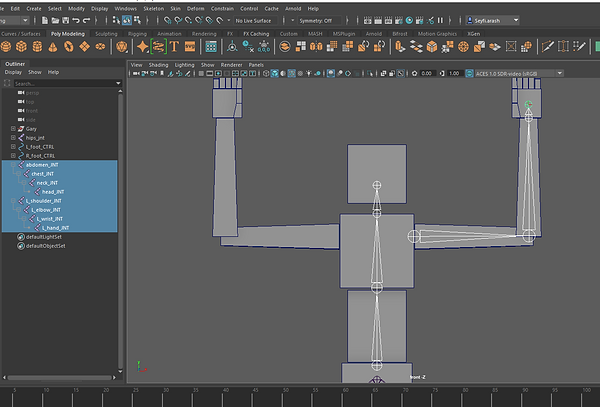Viewport: 600px width, 407px height.
Task: Switch to the Rigging shelf tab
Action: (x=137, y=34)
